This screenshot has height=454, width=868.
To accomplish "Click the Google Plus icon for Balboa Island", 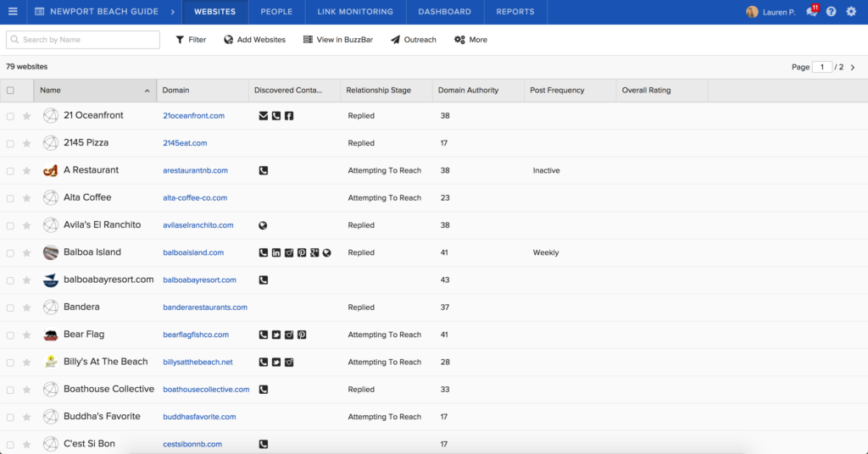I will tap(314, 252).
